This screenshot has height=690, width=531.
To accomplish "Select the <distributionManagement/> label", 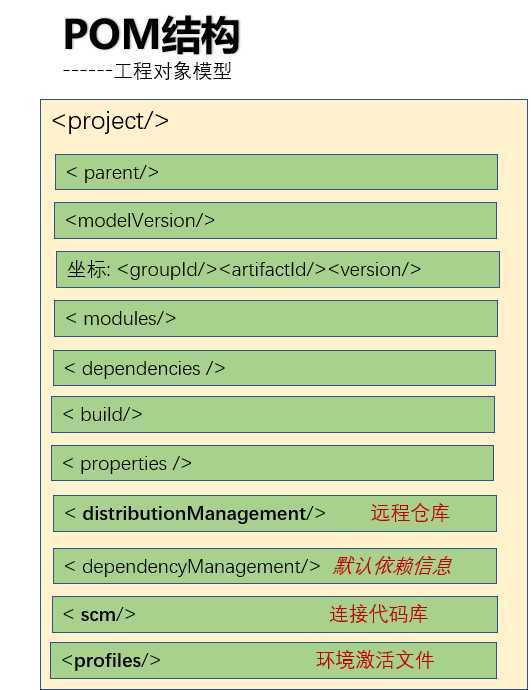I will tap(195, 514).
